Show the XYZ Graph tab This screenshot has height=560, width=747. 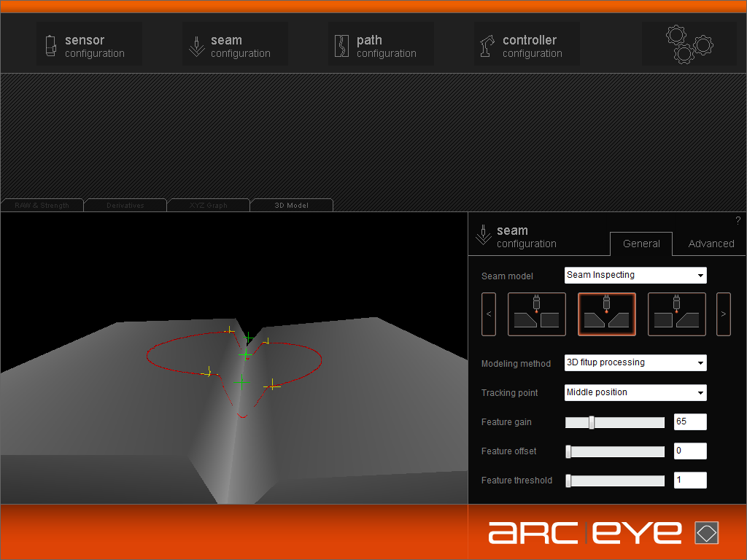point(208,206)
